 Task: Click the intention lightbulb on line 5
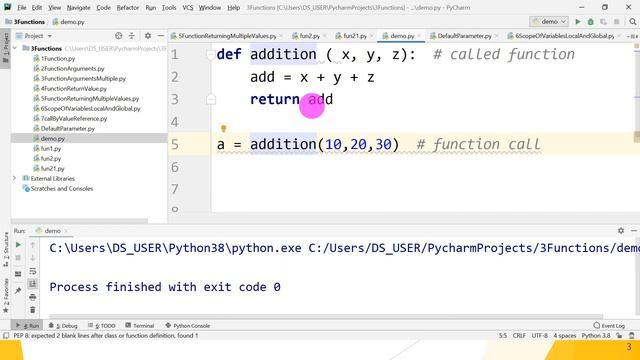(x=223, y=129)
